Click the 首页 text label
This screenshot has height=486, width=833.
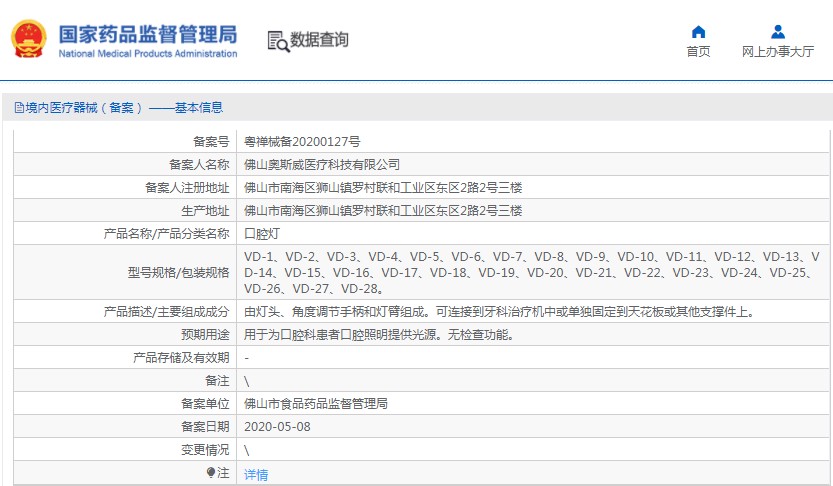pos(698,52)
